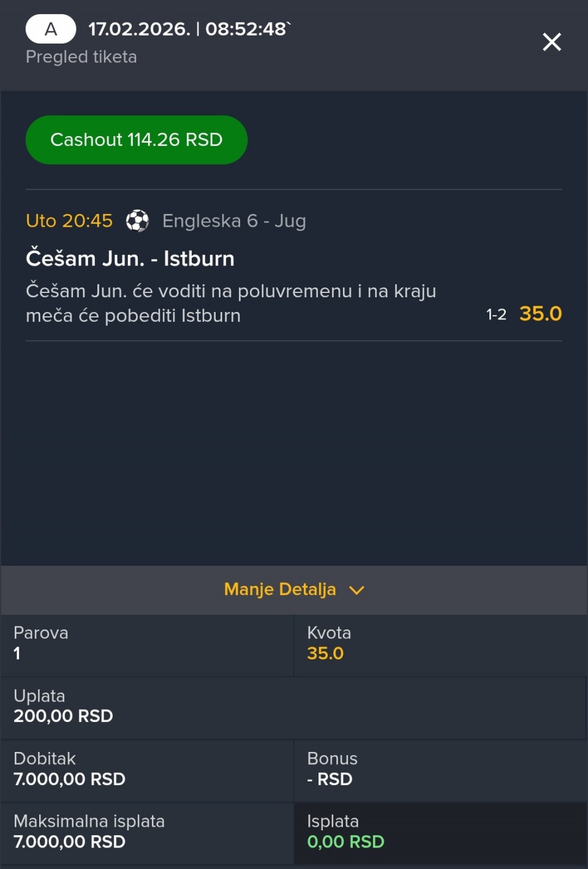This screenshot has height=869, width=588.
Task: Click the ticket timestamp 17.02.2026. 08:52:48
Action: 187,29
